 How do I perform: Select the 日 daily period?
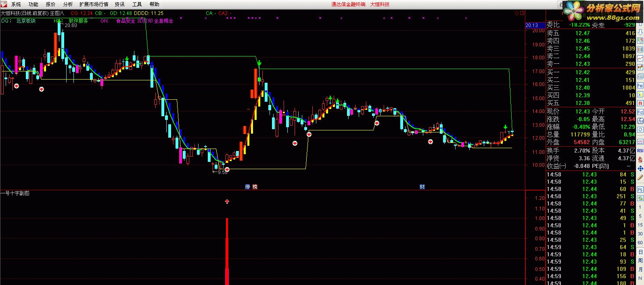[x=640, y=252]
